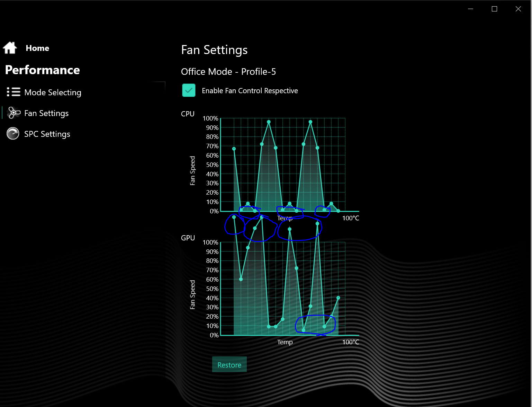Viewport: 532px width, 407px height.
Task: Click the Fan Settings fan icon
Action: coord(14,113)
